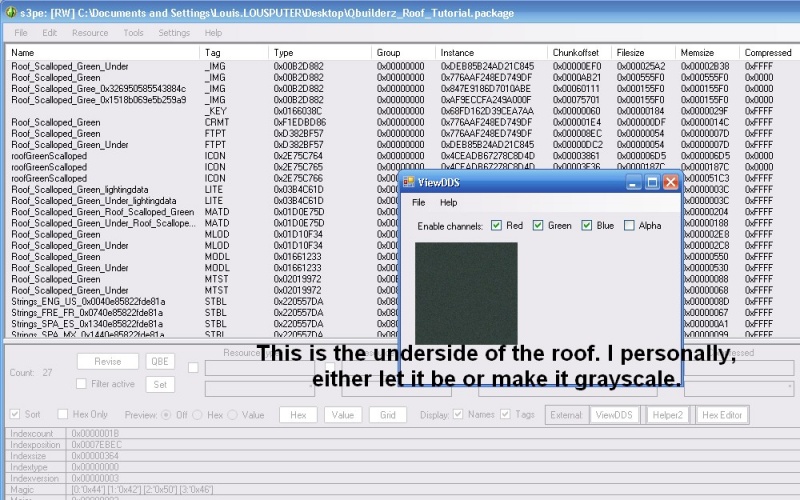
Task: Open the Tools menu in s3pe
Action: pyautogui.click(x=133, y=33)
